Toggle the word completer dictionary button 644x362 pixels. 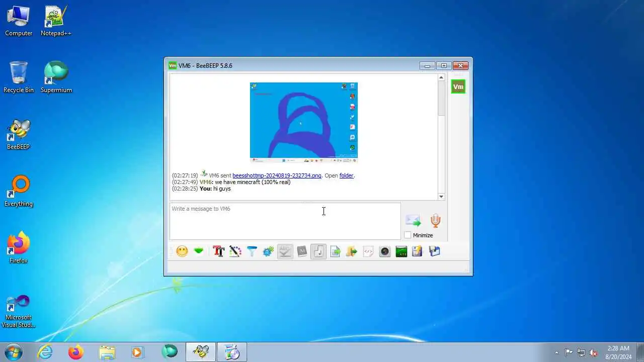pos(302,251)
